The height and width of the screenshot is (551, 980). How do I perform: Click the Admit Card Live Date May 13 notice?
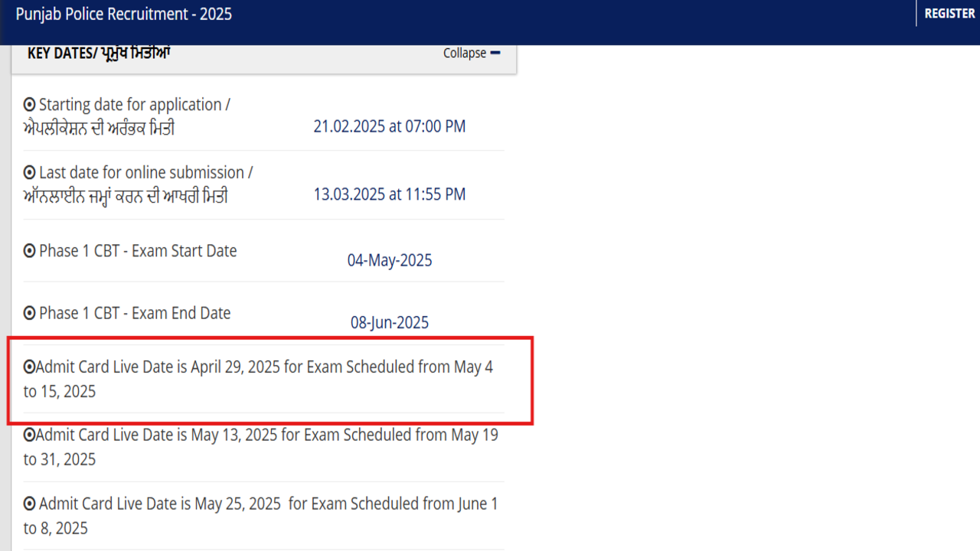click(260, 447)
